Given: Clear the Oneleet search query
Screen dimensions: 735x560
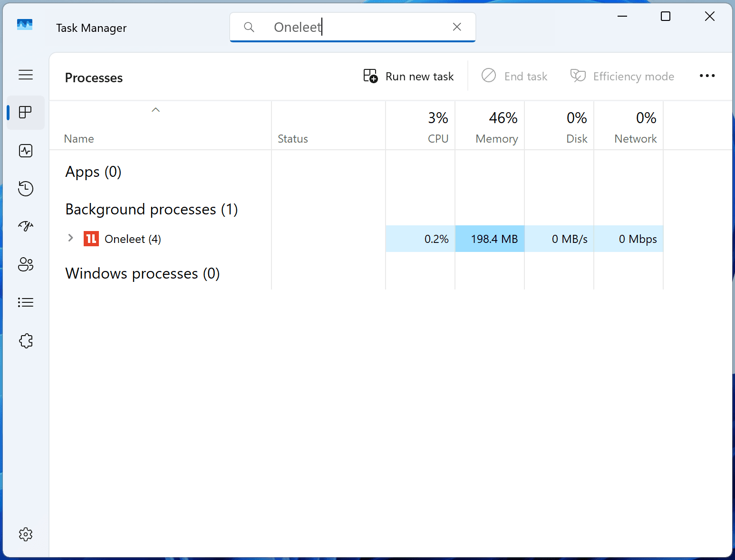Looking at the screenshot, I should pyautogui.click(x=456, y=27).
